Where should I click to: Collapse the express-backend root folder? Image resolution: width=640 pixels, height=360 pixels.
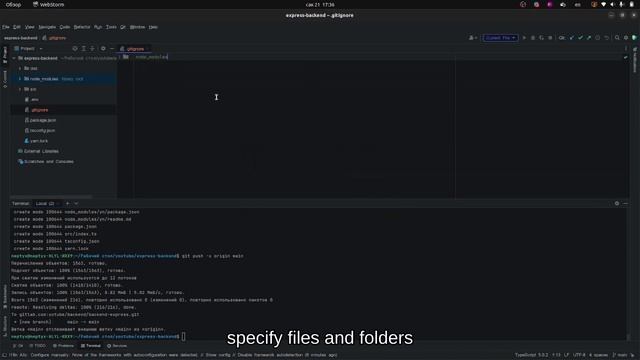14,58
